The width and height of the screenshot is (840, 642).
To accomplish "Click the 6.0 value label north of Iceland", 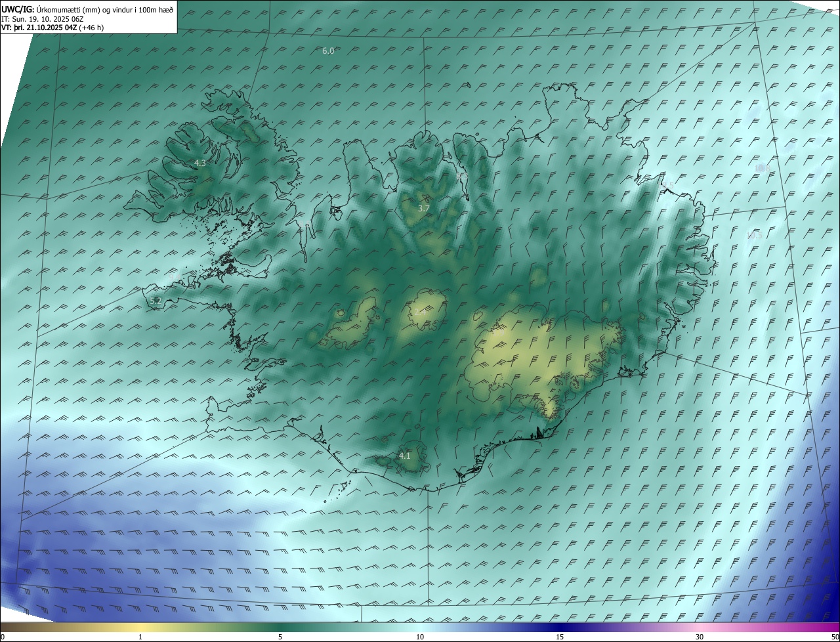I will 328,51.
